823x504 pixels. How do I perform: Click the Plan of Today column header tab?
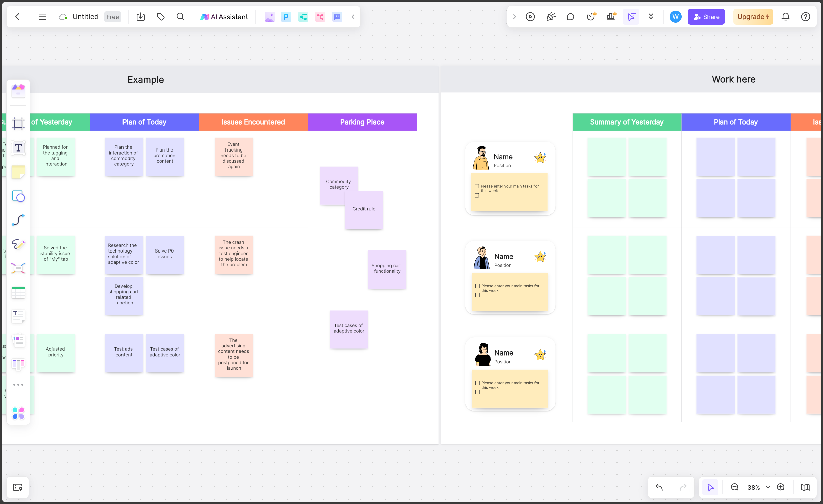pyautogui.click(x=144, y=122)
